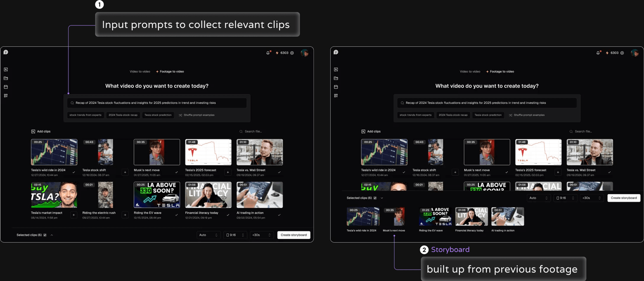Click the app logo in left window
This screenshot has height=281, width=644.
pyautogui.click(x=6, y=52)
